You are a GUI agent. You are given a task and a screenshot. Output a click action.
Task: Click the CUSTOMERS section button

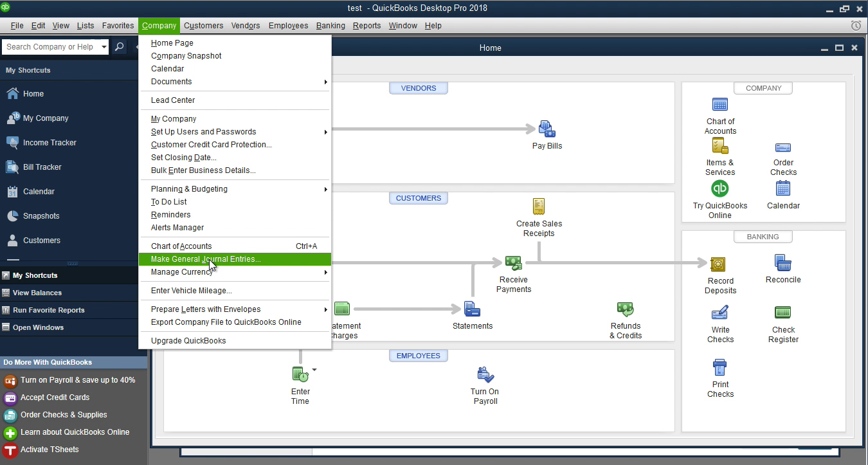419,198
